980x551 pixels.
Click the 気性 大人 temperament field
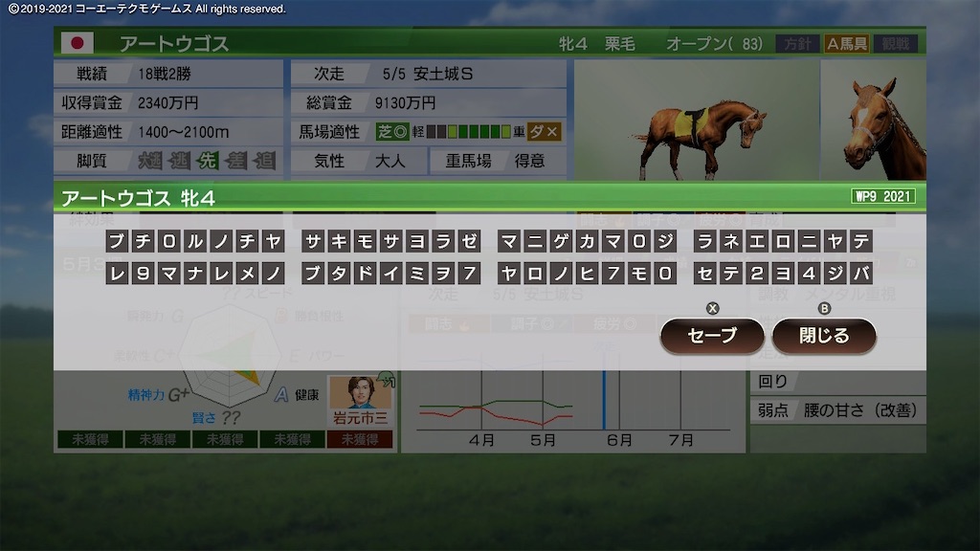(x=360, y=161)
